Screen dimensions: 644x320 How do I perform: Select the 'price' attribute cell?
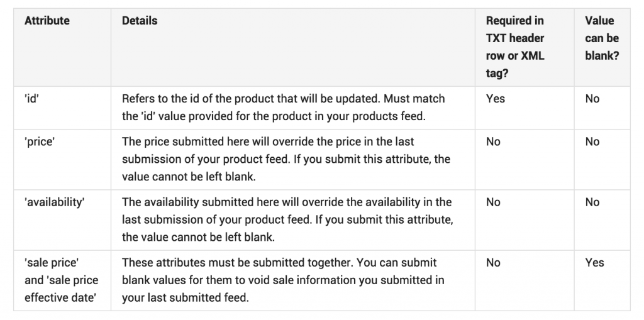point(40,141)
